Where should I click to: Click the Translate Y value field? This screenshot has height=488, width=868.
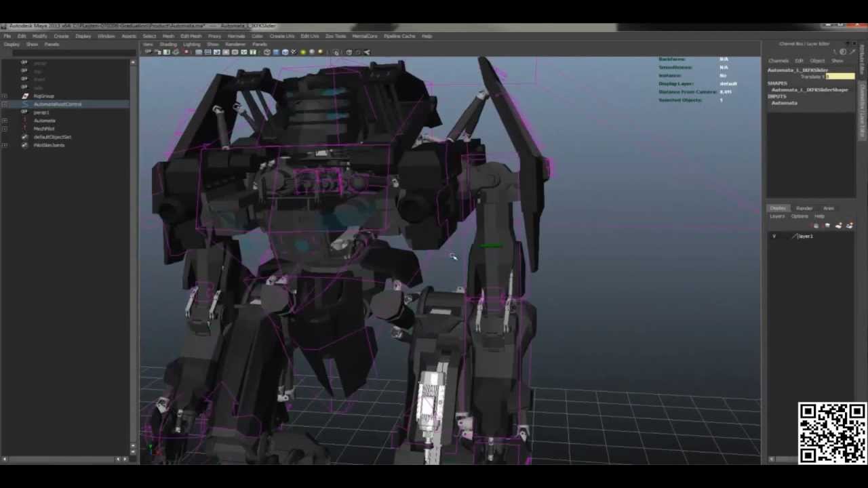point(840,76)
